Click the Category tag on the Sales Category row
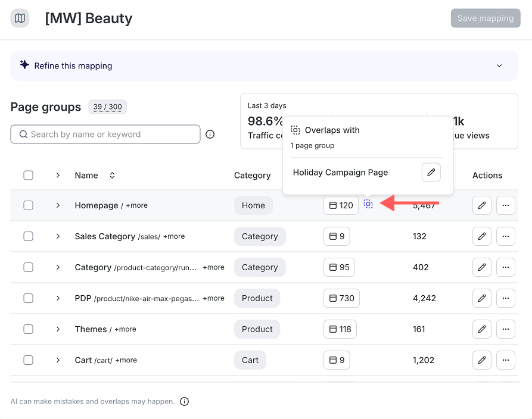The height and width of the screenshot is (419, 532). [260, 236]
